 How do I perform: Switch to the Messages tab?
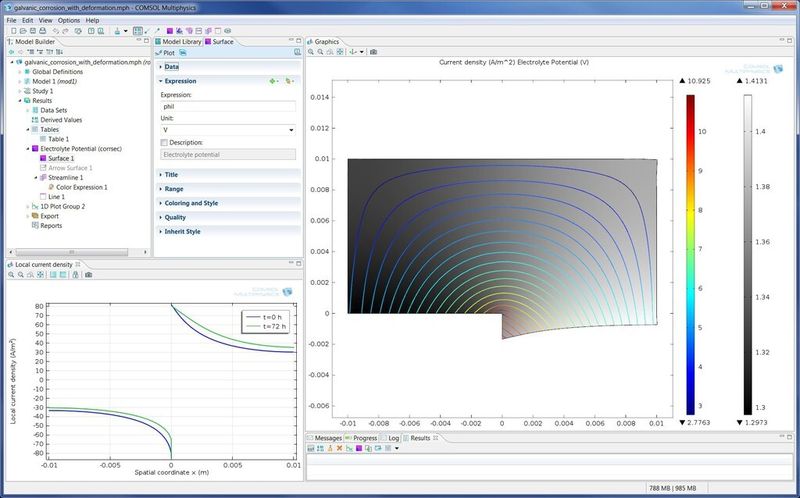pos(328,438)
